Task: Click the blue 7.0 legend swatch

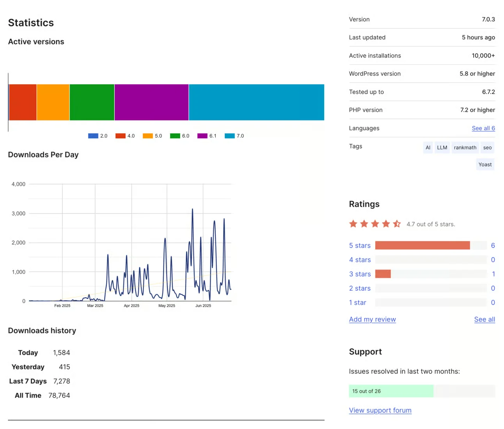Action: point(229,136)
